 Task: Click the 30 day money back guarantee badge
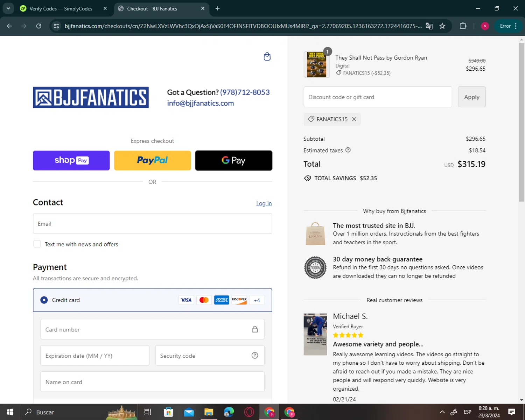(x=315, y=267)
